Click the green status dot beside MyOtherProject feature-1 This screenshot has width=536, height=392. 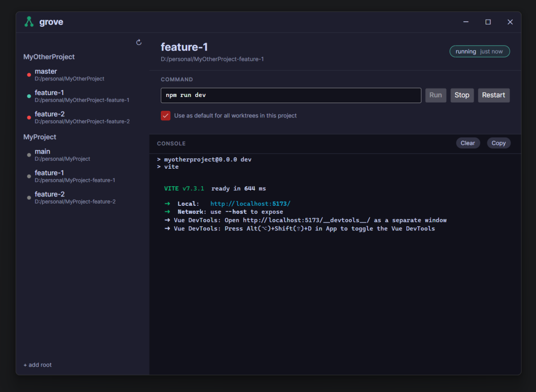tap(29, 96)
